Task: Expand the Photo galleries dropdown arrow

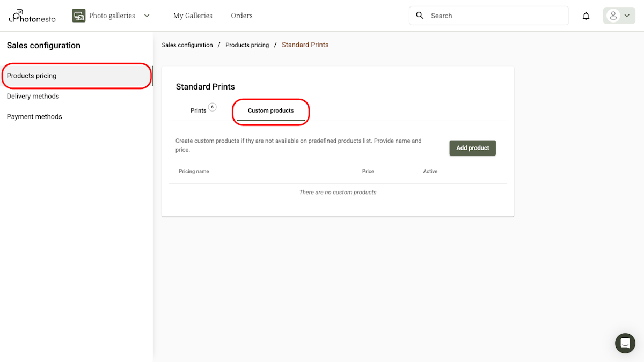Action: (x=147, y=16)
